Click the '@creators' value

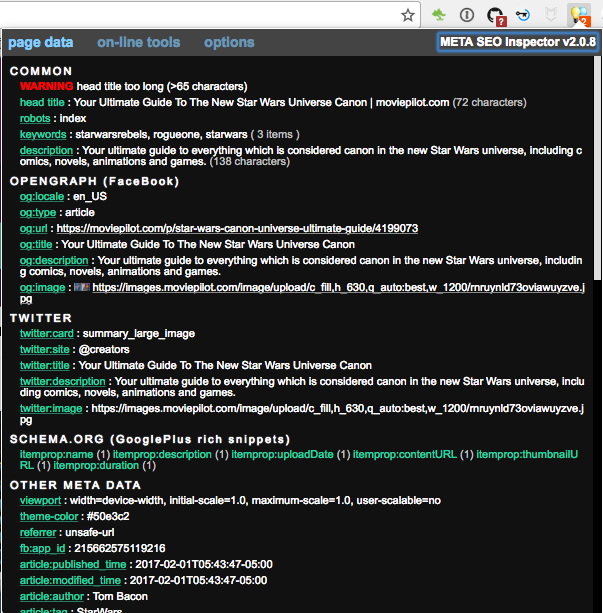[104, 350]
